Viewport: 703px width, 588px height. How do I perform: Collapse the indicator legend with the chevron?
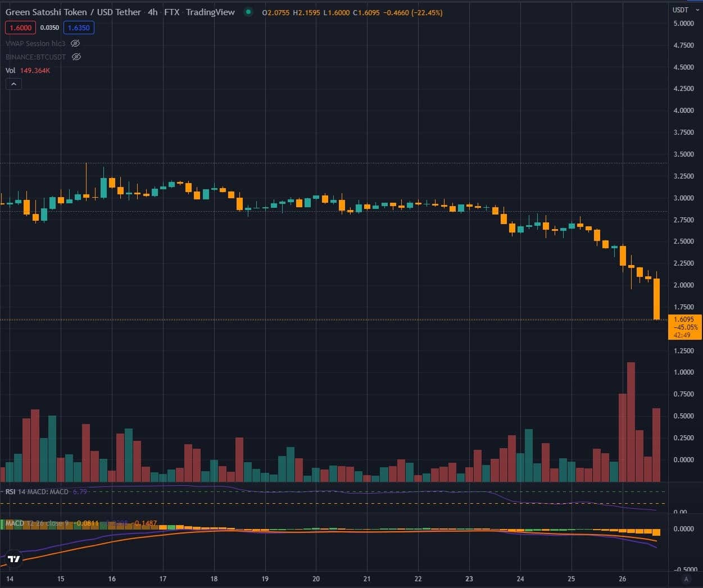(x=13, y=84)
